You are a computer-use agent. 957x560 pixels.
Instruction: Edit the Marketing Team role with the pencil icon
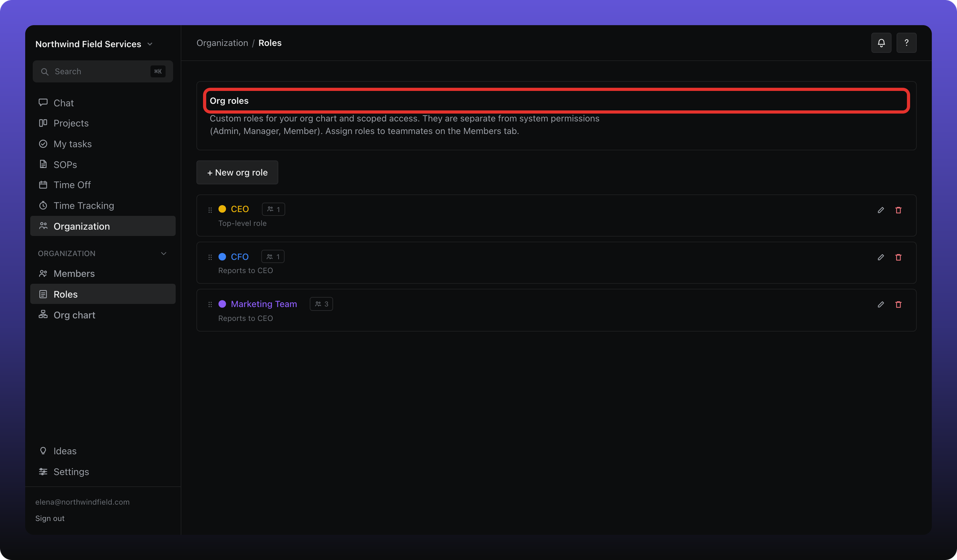880,305
